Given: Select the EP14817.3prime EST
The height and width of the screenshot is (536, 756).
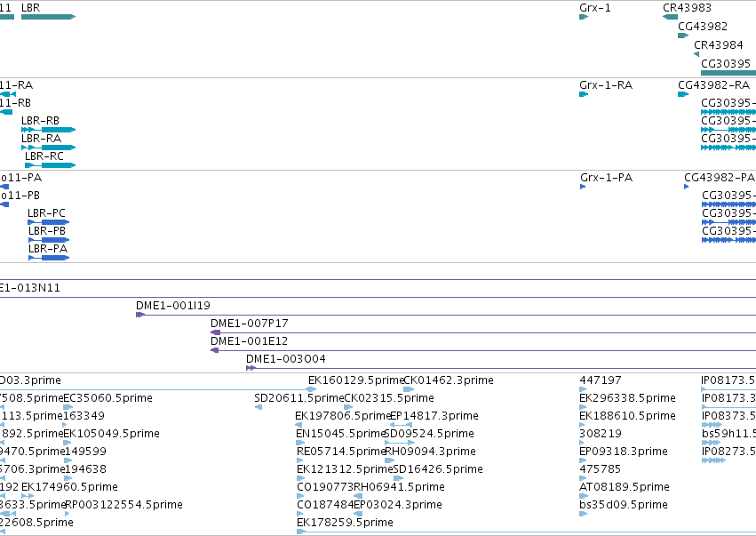Looking at the screenshot, I should tap(401, 425).
